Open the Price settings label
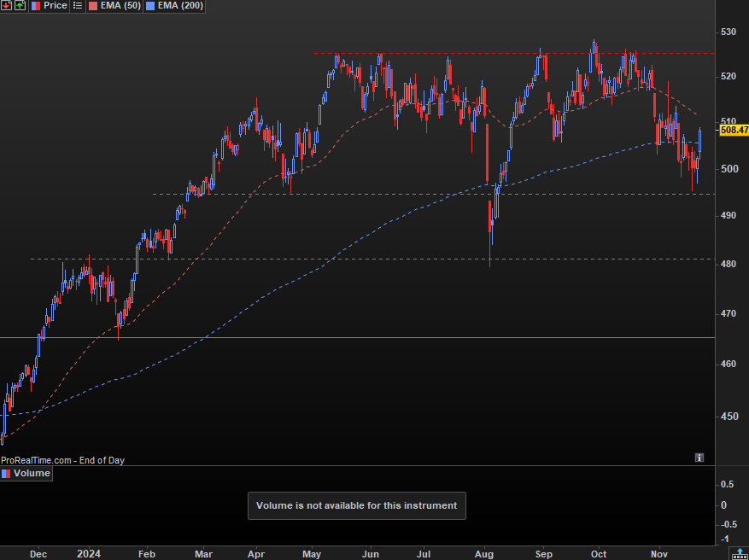Image resolution: width=749 pixels, height=560 pixels. pos(55,6)
